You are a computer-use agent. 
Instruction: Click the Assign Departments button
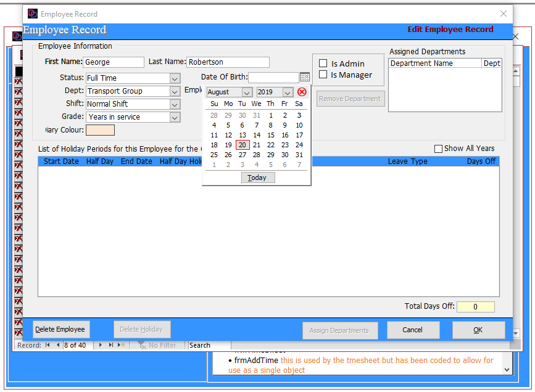pyautogui.click(x=340, y=330)
